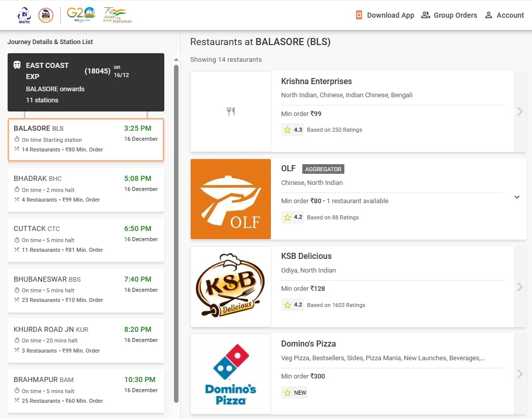Click the cutlery icon in the Balasore card

coord(17,149)
